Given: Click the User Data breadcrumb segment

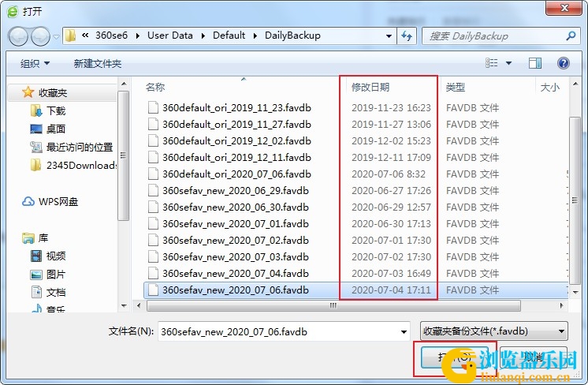Looking at the screenshot, I should [x=170, y=36].
